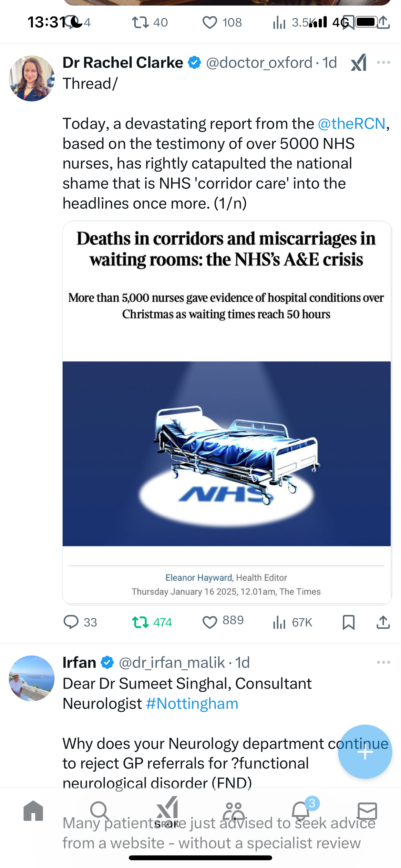
Task: Open The Times article image about NHS
Action: point(227,413)
